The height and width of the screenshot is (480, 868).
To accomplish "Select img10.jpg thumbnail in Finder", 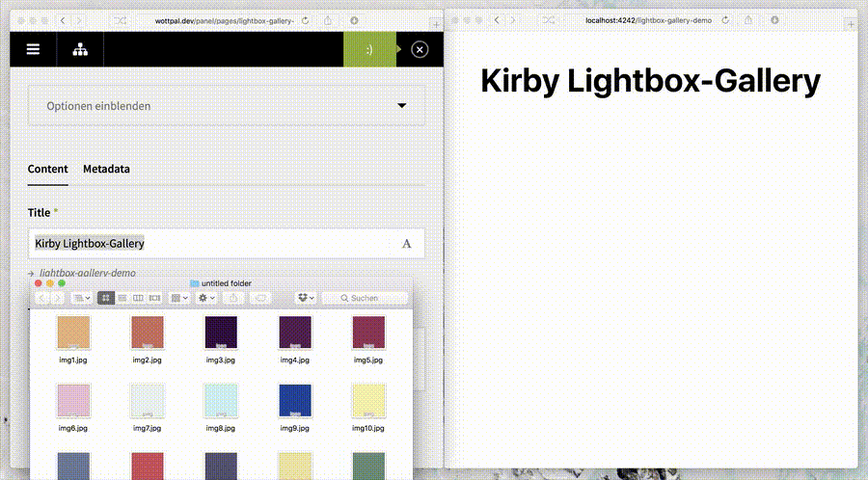I will point(368,400).
